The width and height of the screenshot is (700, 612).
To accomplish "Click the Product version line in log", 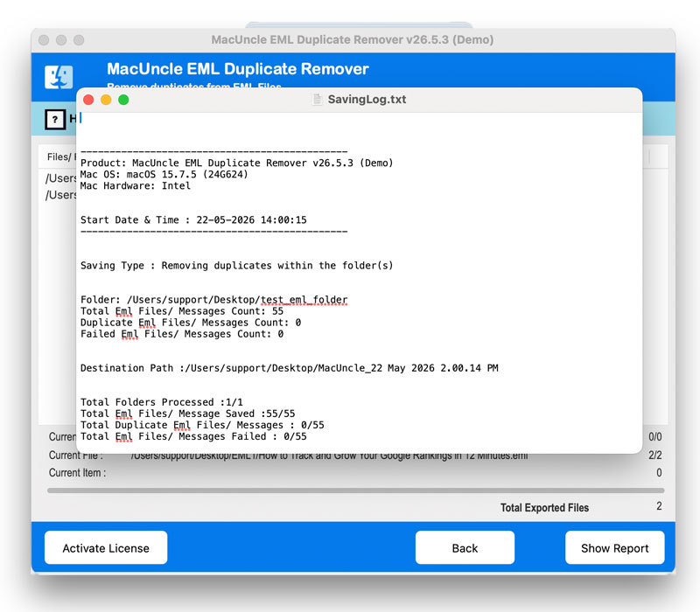I will point(236,163).
